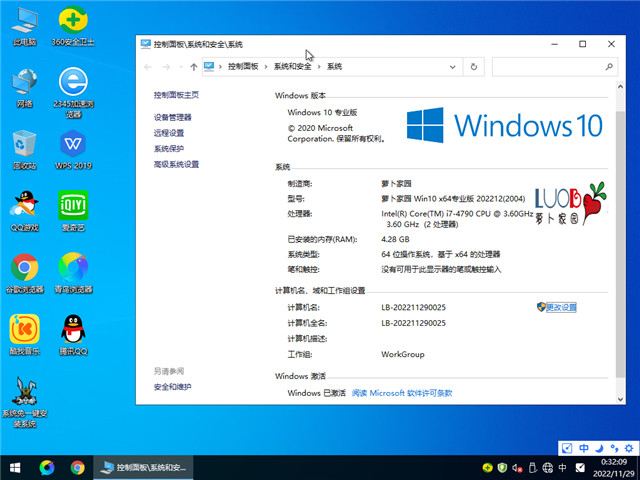
Task: Open the 回收站 recycle bin icon
Action: tap(24, 150)
